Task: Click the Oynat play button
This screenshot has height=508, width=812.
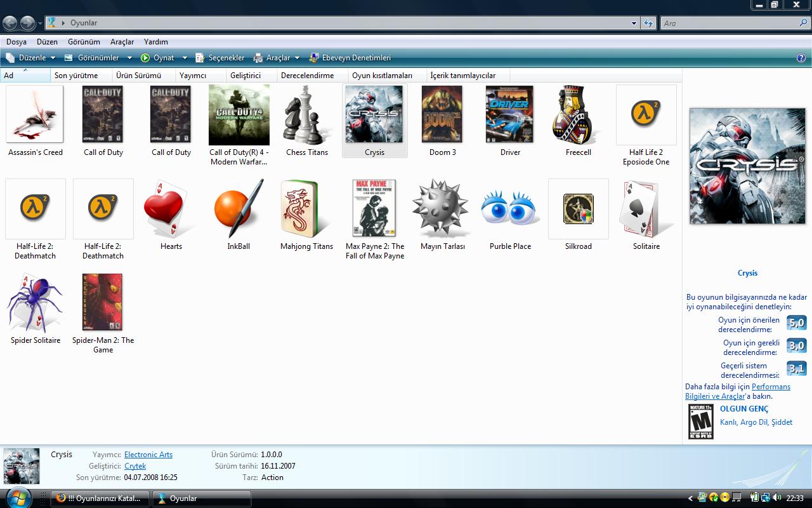Action: point(157,58)
